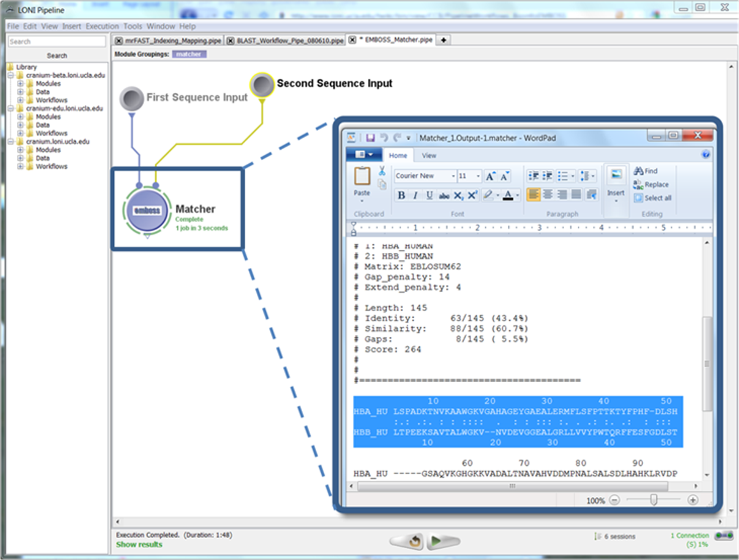Switch to the WordPad Home ribbon tab
This screenshot has height=560, width=739.
click(398, 155)
